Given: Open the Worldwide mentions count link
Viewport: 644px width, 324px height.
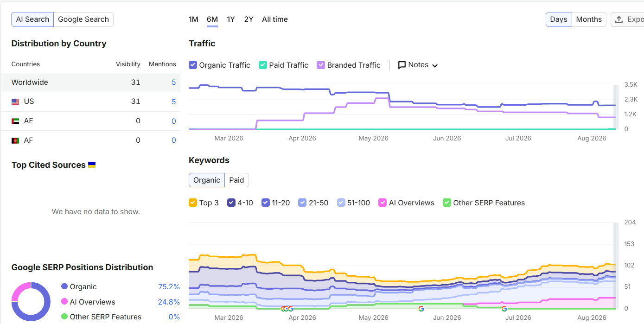Looking at the screenshot, I should (x=174, y=83).
